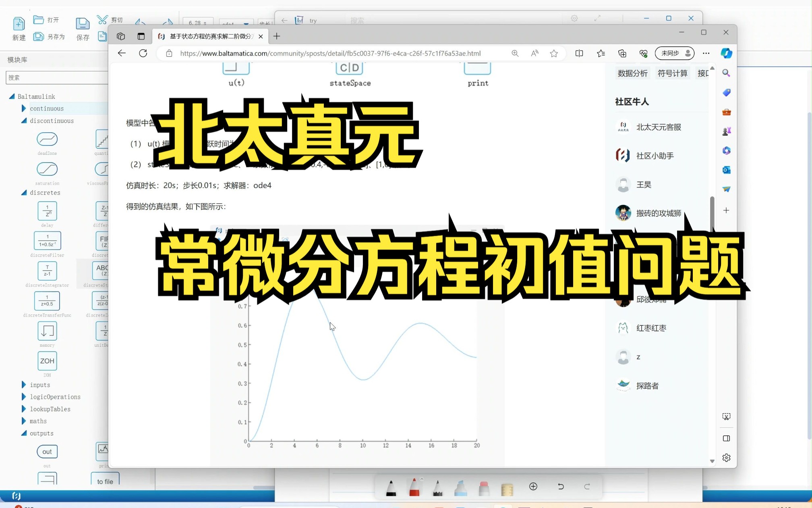Click the deadZone block icon
The width and height of the screenshot is (812, 508).
47,139
